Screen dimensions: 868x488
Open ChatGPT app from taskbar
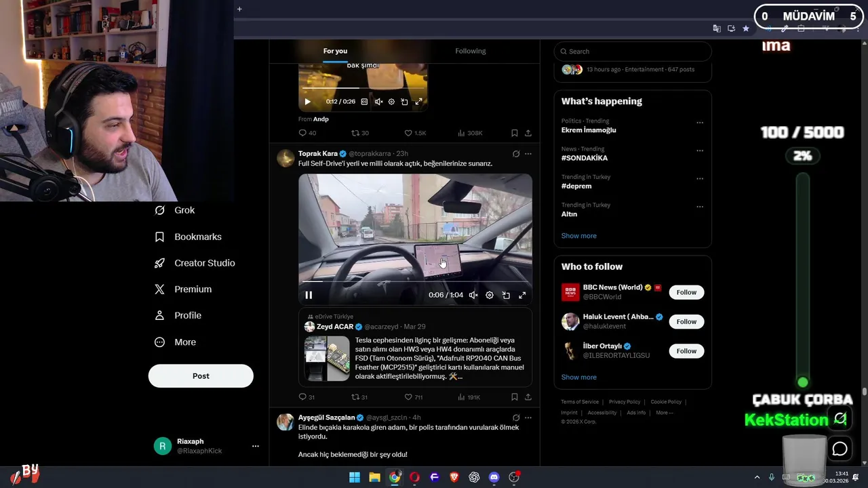point(474,477)
